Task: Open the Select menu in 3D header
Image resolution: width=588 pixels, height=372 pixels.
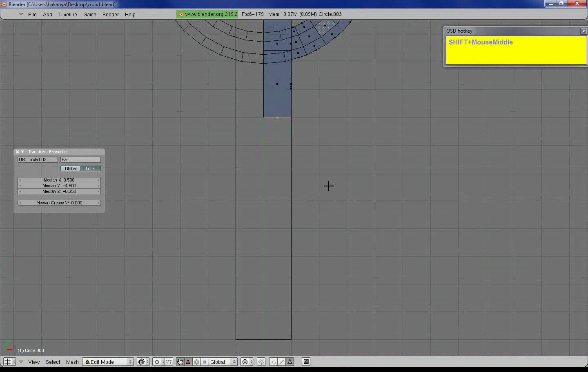Action: coord(53,362)
